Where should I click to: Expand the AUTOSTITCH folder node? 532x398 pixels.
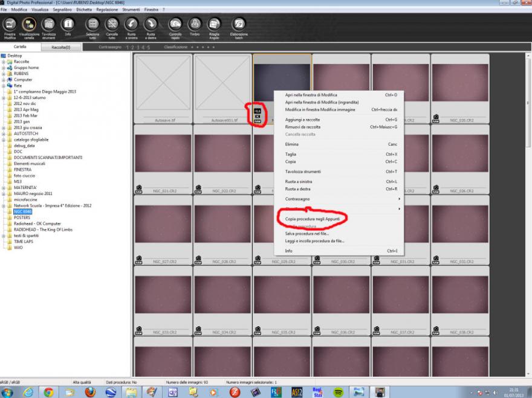point(3,133)
